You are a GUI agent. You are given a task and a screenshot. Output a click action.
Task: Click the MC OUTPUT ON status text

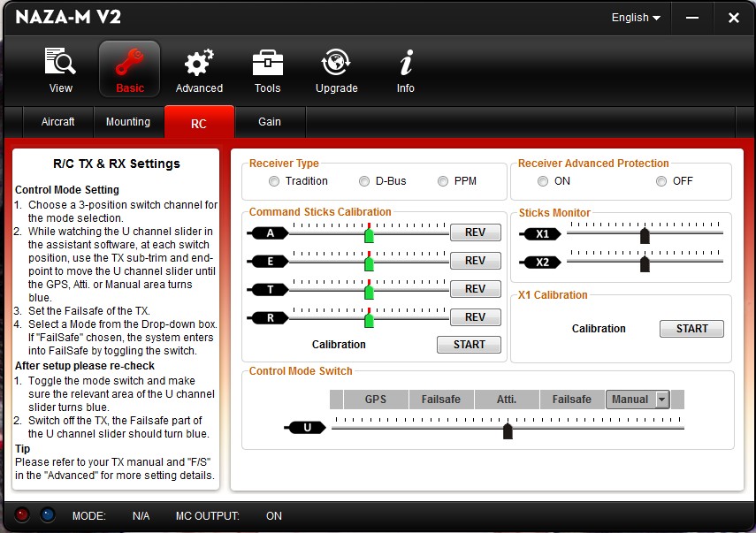[274, 516]
